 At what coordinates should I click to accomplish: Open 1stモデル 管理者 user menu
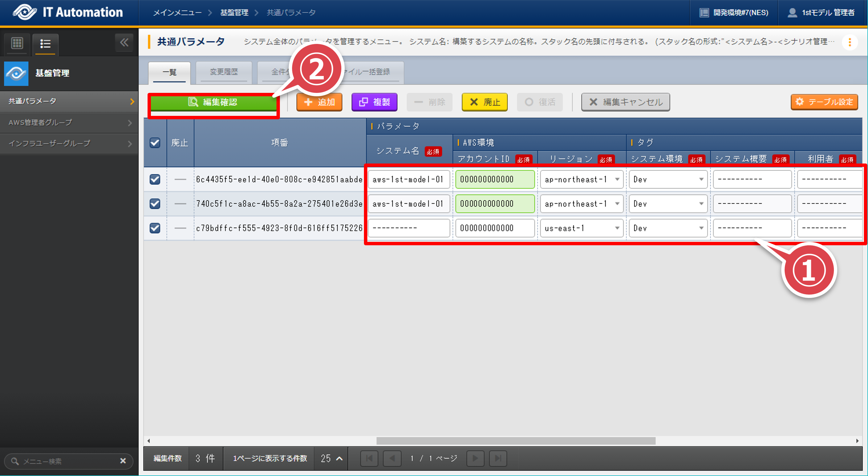(821, 13)
